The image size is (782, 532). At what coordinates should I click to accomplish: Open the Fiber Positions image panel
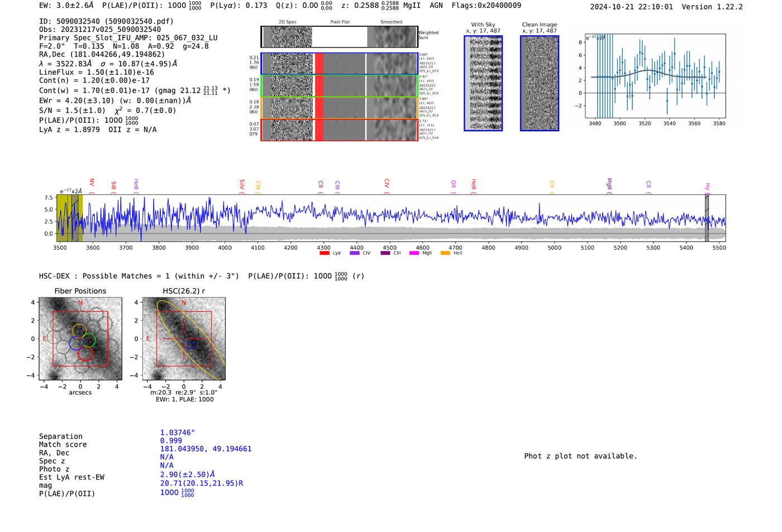80,338
